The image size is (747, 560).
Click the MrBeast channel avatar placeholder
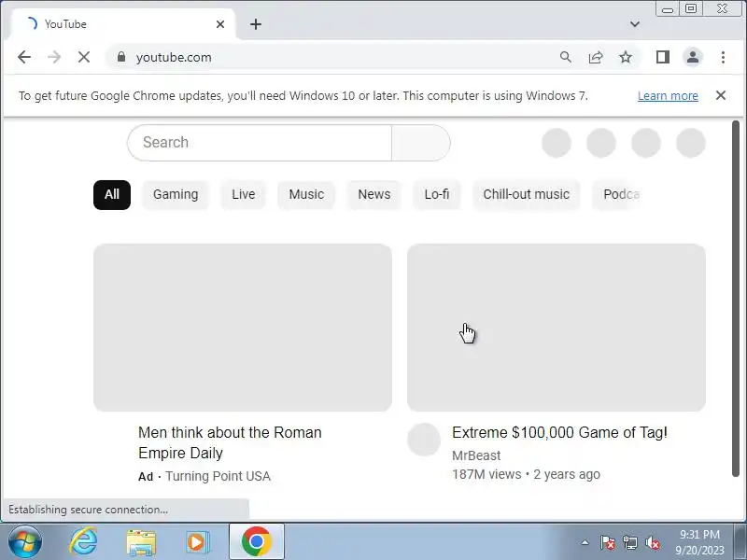(424, 440)
